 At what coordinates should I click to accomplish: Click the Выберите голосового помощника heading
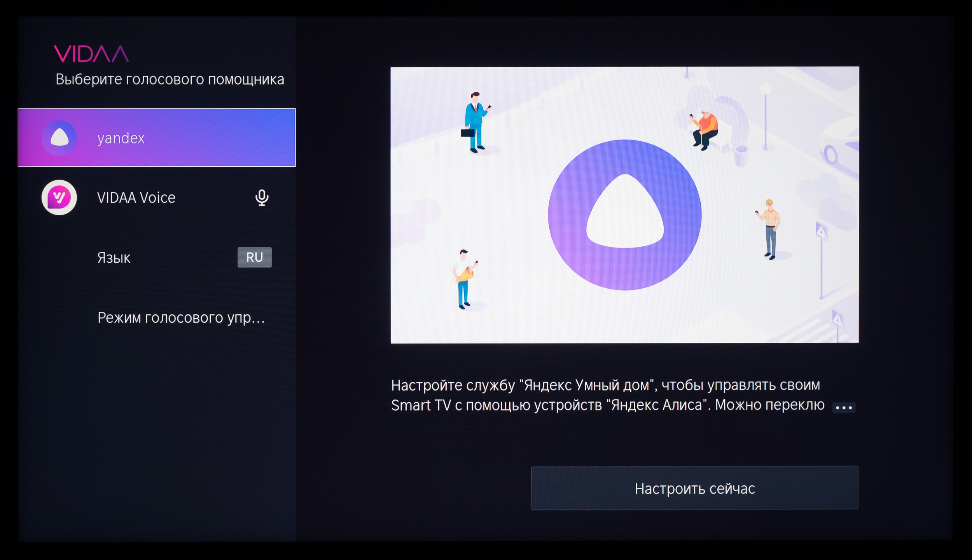coord(170,80)
